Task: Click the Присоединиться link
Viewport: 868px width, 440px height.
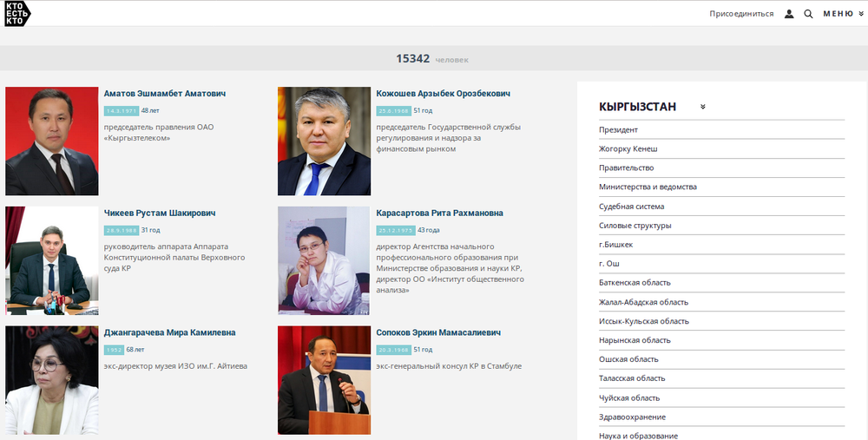Action: [741, 14]
